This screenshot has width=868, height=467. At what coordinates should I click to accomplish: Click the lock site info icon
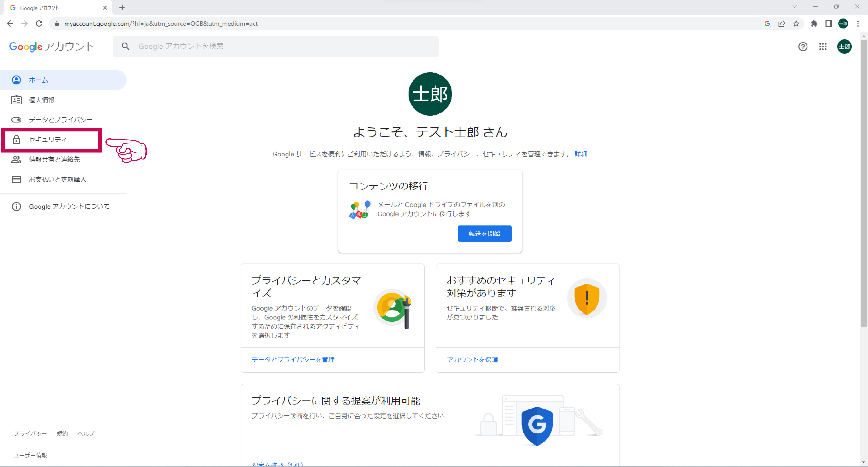pyautogui.click(x=57, y=24)
